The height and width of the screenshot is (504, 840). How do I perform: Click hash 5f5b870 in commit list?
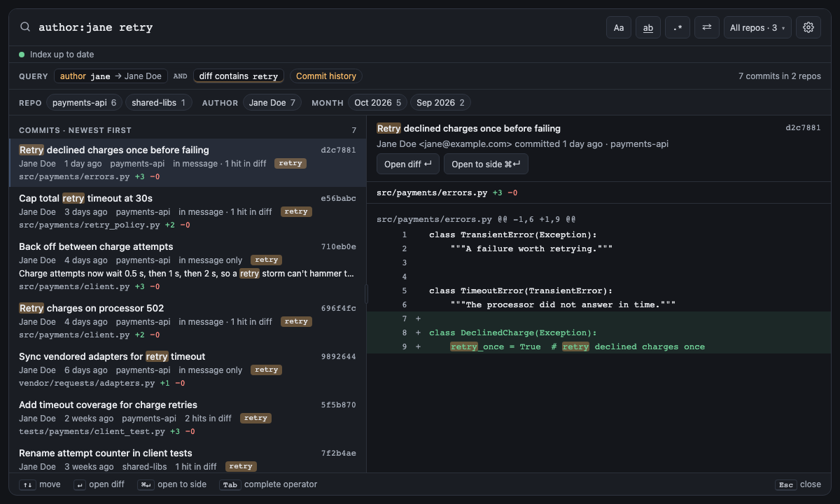point(338,405)
